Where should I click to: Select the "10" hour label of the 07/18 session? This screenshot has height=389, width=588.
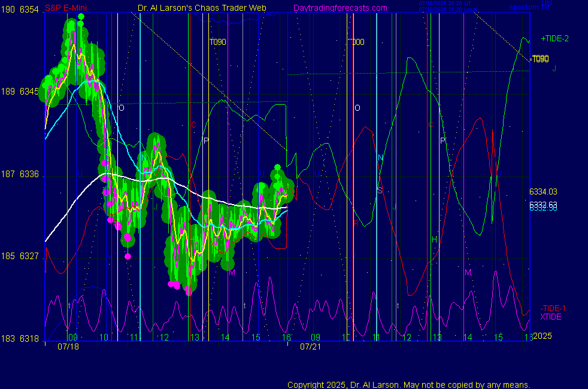104,338
